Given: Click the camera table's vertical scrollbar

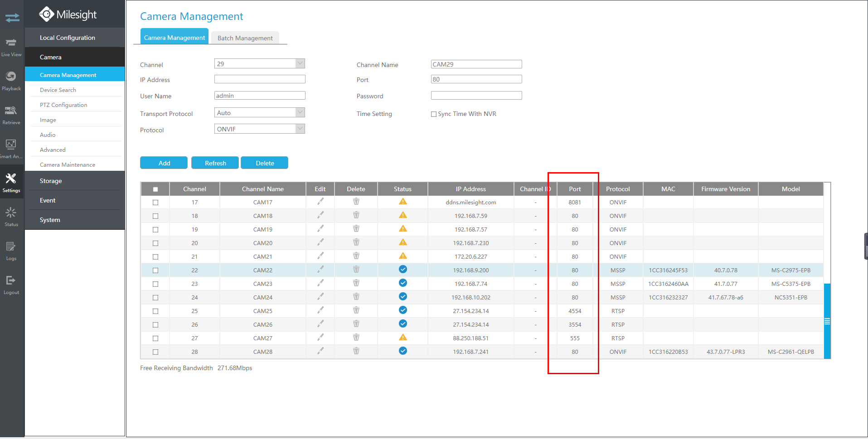Looking at the screenshot, I should click(x=827, y=321).
